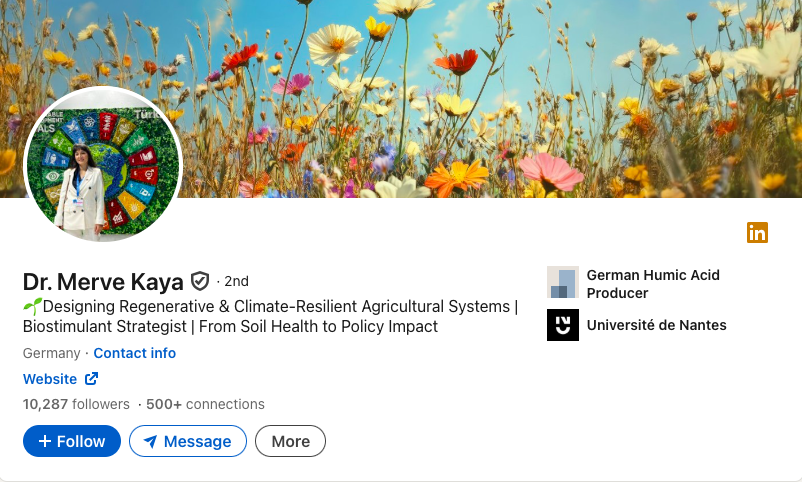Click the LinkedIn logo icon

(757, 233)
